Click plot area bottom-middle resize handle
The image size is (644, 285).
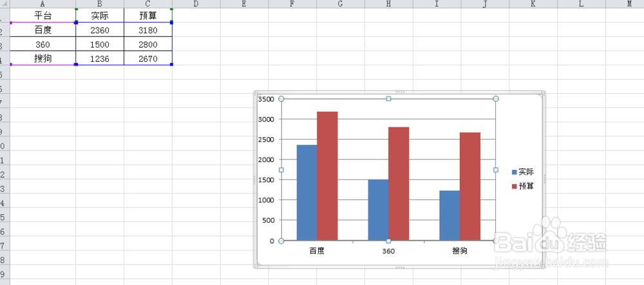[388, 241]
